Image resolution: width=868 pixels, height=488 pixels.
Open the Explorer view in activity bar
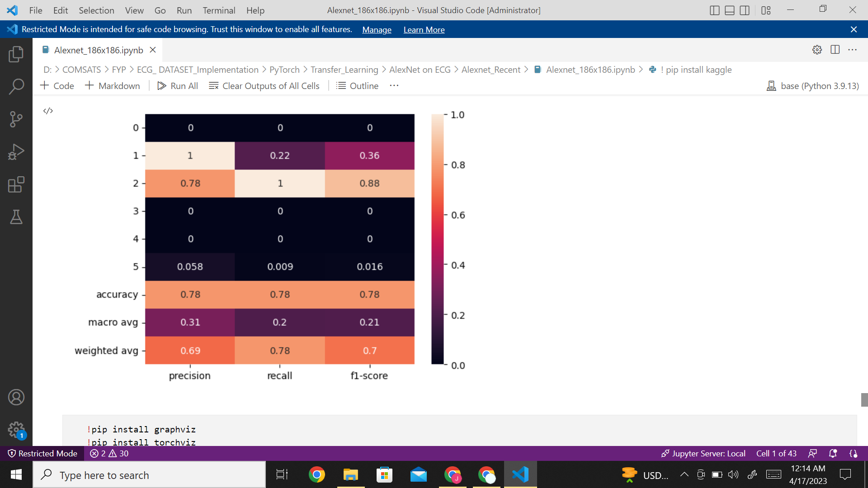pyautogui.click(x=16, y=54)
